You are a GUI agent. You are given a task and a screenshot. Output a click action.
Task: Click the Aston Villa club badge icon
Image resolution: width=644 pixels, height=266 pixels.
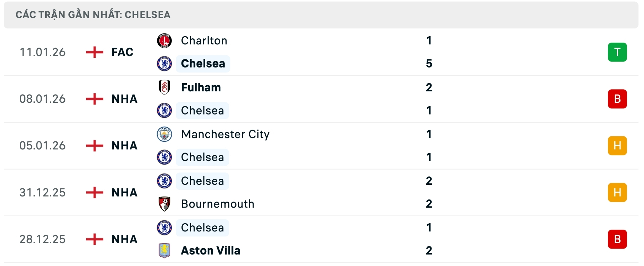click(x=164, y=250)
